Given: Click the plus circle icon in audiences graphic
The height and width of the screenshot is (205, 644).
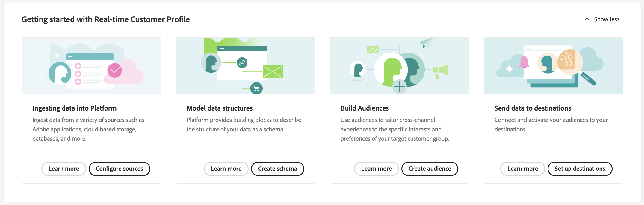Looking at the screenshot, I should [x=399, y=87].
